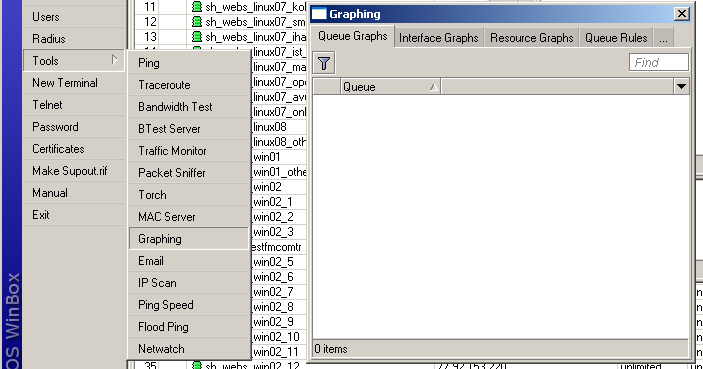Select the queue row ending win02_10
Screen dimensions: 703x369
(x=276, y=337)
